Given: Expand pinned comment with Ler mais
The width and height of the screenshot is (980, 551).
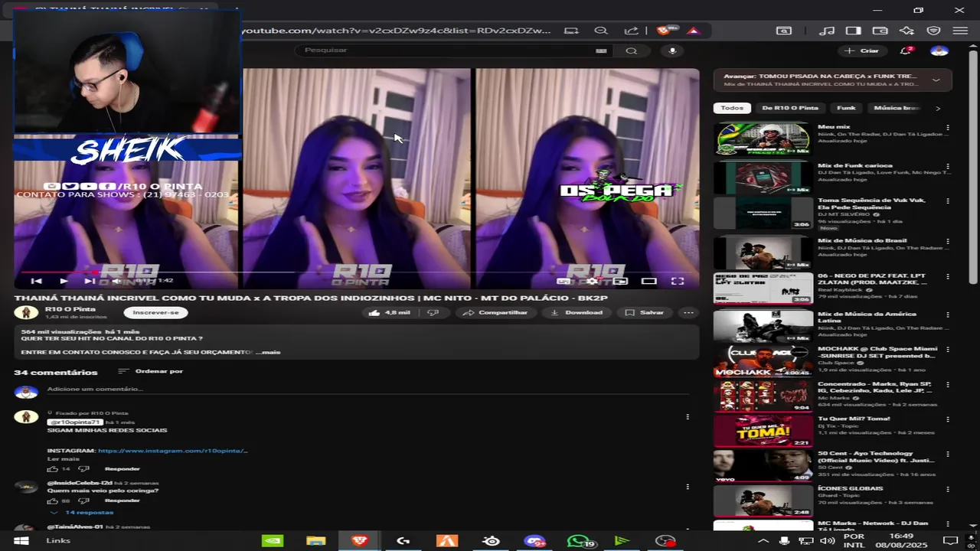Looking at the screenshot, I should pos(63,458).
